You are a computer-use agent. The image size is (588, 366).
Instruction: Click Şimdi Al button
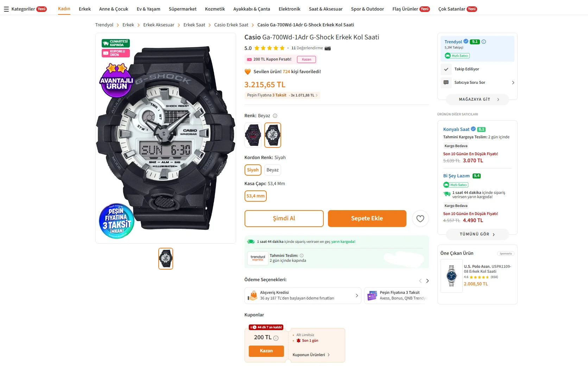pyautogui.click(x=284, y=219)
